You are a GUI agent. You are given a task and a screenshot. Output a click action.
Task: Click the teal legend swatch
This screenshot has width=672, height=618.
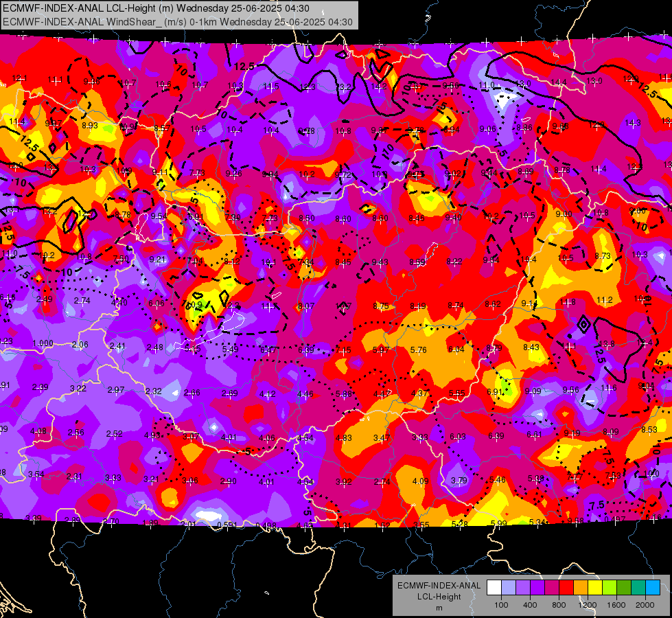point(638,588)
